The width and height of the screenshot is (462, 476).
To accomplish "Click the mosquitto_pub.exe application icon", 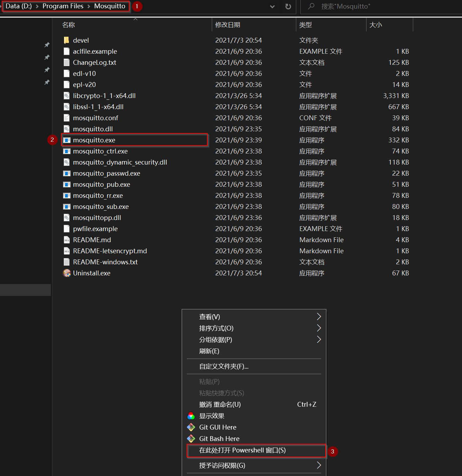I will 67,184.
